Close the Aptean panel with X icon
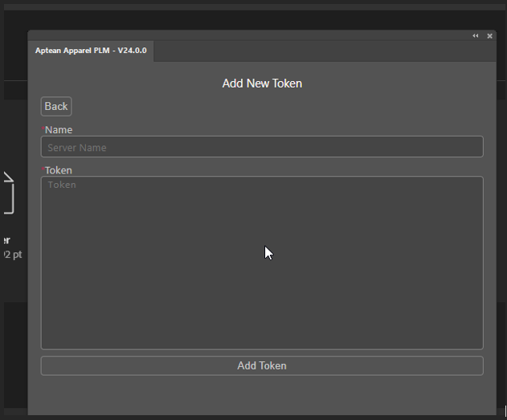This screenshot has width=507, height=420. pos(489,36)
